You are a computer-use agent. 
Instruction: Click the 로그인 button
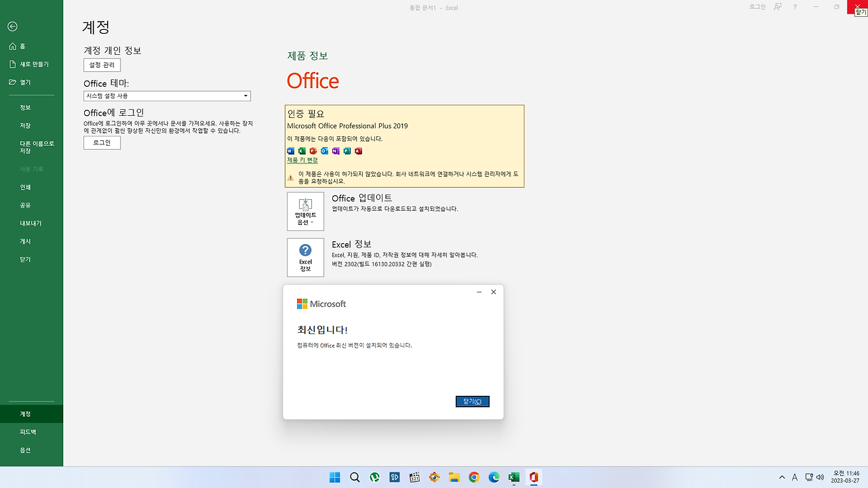102,142
